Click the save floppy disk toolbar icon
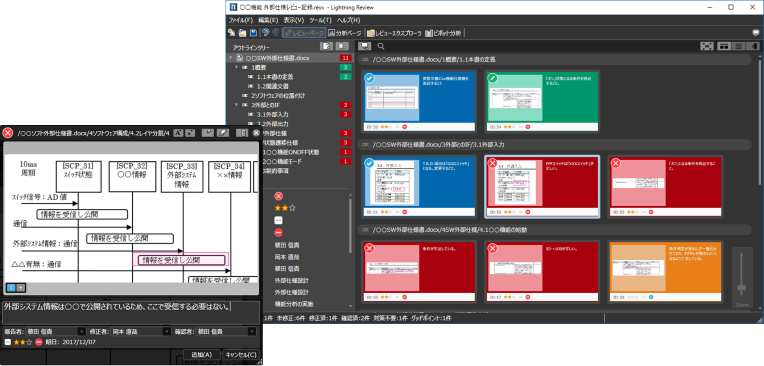This screenshot has height=366, width=764. pos(253,33)
